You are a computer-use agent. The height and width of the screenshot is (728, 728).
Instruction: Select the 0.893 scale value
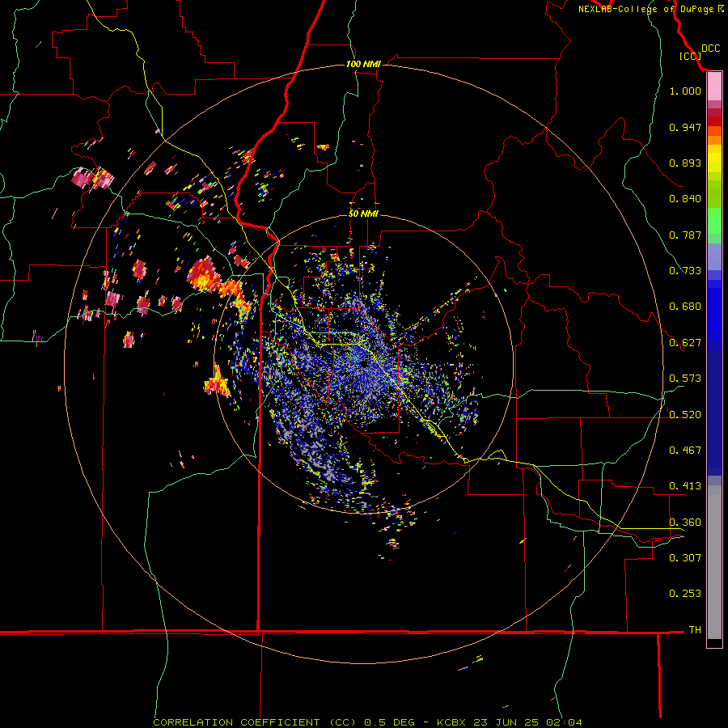685,163
